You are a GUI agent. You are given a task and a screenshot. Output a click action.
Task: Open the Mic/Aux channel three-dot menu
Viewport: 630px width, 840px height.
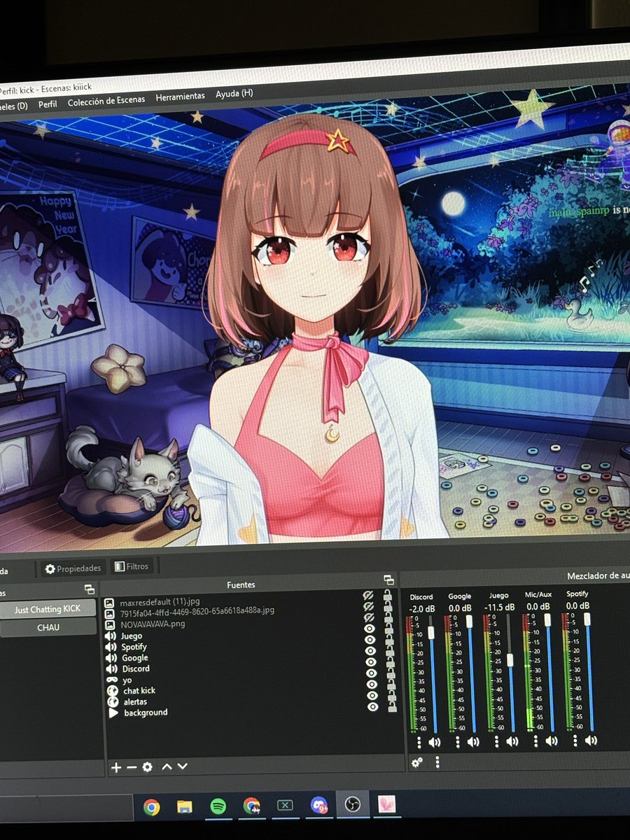pyautogui.click(x=535, y=741)
